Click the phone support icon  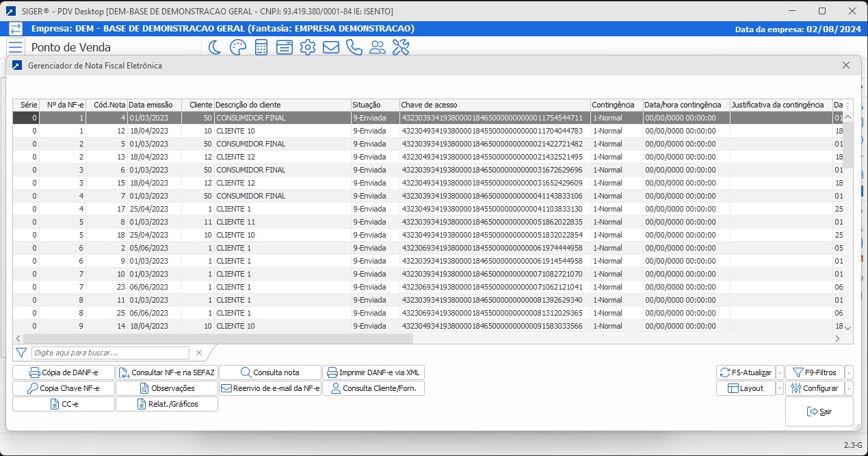click(354, 47)
